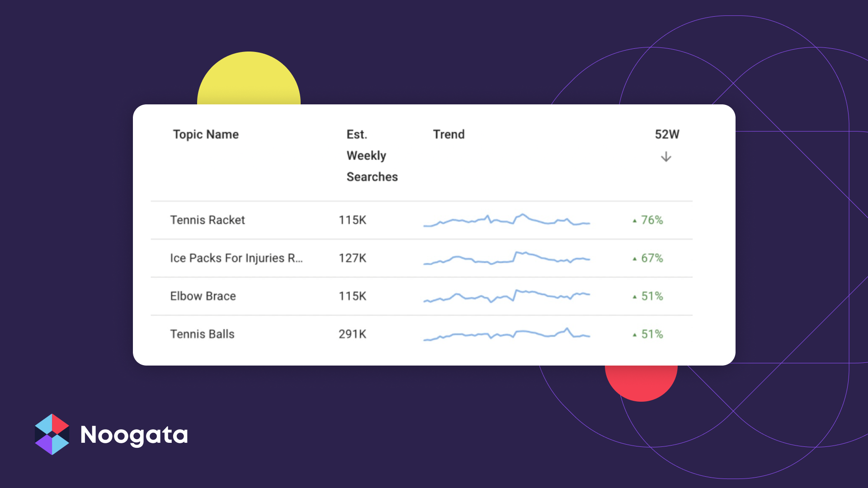Click the green up-triangle in Tennis Balls row
Image resolution: width=868 pixels, height=488 pixels.
635,335
